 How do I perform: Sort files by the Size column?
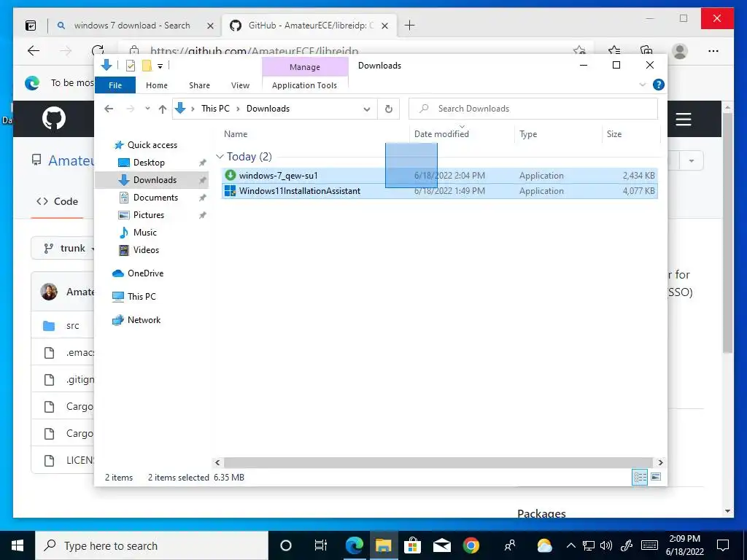(614, 134)
